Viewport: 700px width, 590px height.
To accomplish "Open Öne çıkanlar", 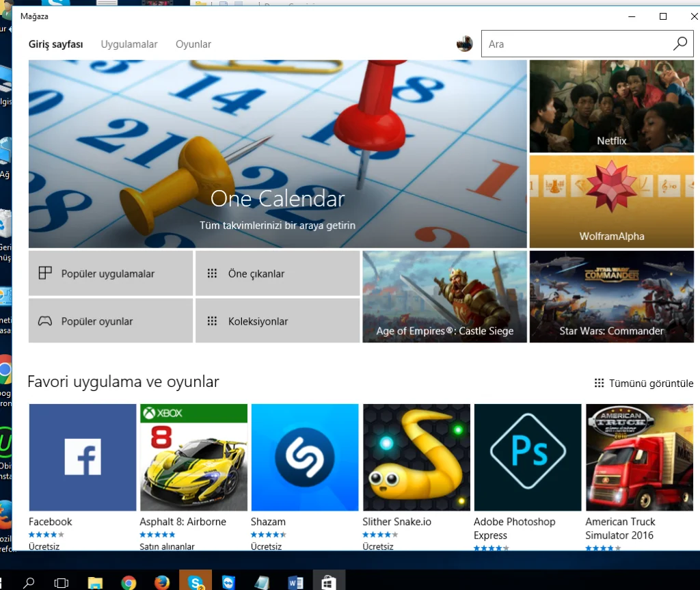I will [x=278, y=273].
